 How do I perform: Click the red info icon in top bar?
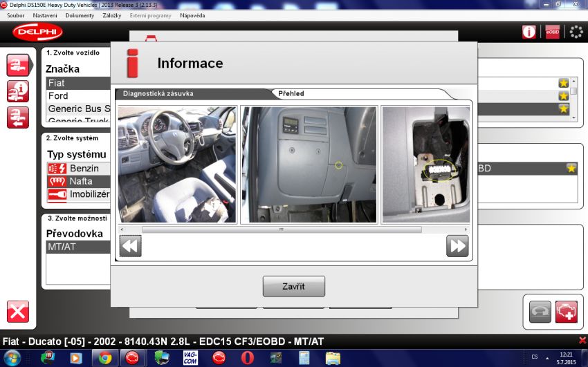pyautogui.click(x=529, y=32)
